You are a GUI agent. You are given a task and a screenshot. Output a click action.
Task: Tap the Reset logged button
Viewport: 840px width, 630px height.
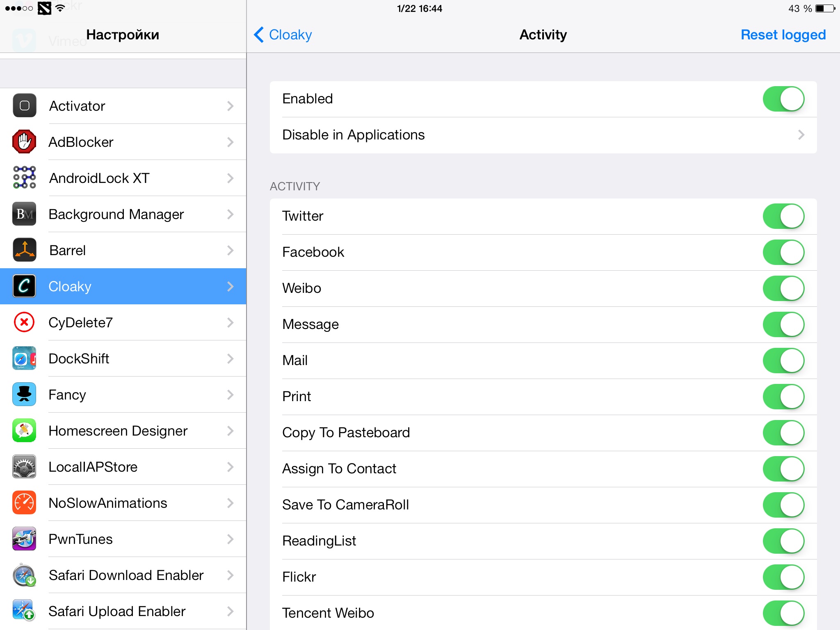pyautogui.click(x=783, y=35)
